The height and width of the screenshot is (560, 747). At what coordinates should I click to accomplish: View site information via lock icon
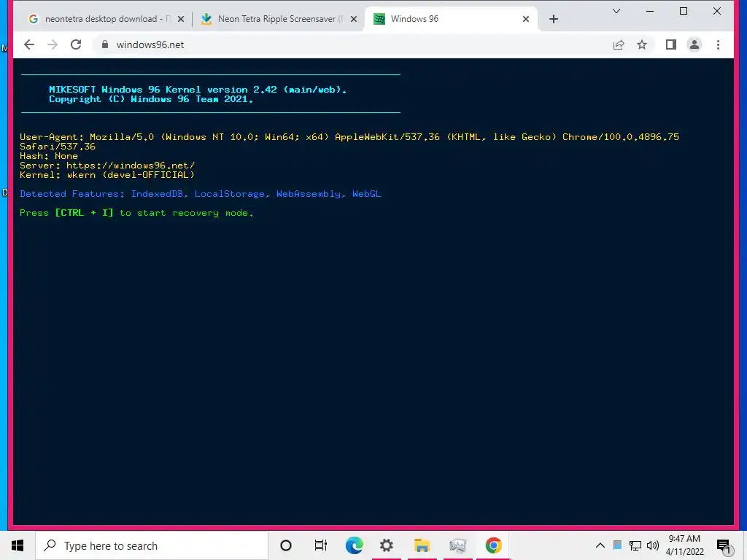pyautogui.click(x=105, y=44)
